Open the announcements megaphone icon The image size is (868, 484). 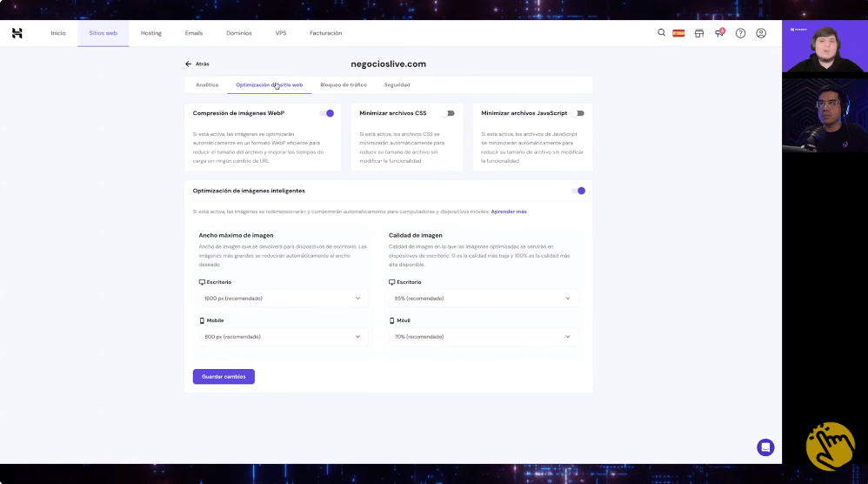719,33
